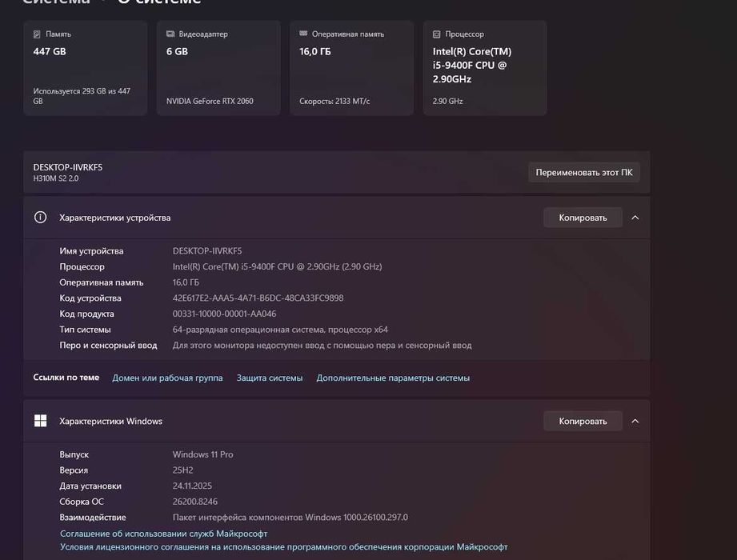This screenshot has height=560, width=737.
Task: Open Условия лицензионного соглашения link
Action: (284, 547)
